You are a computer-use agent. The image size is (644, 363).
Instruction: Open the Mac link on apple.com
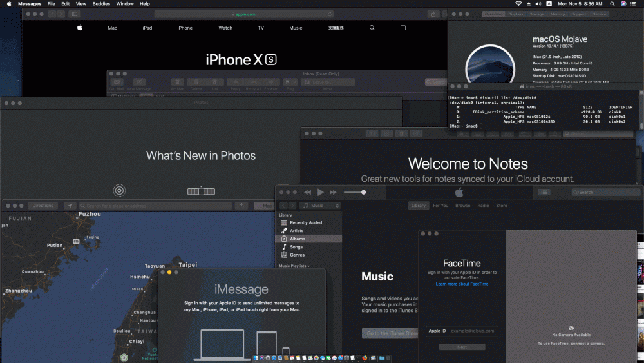113,28
